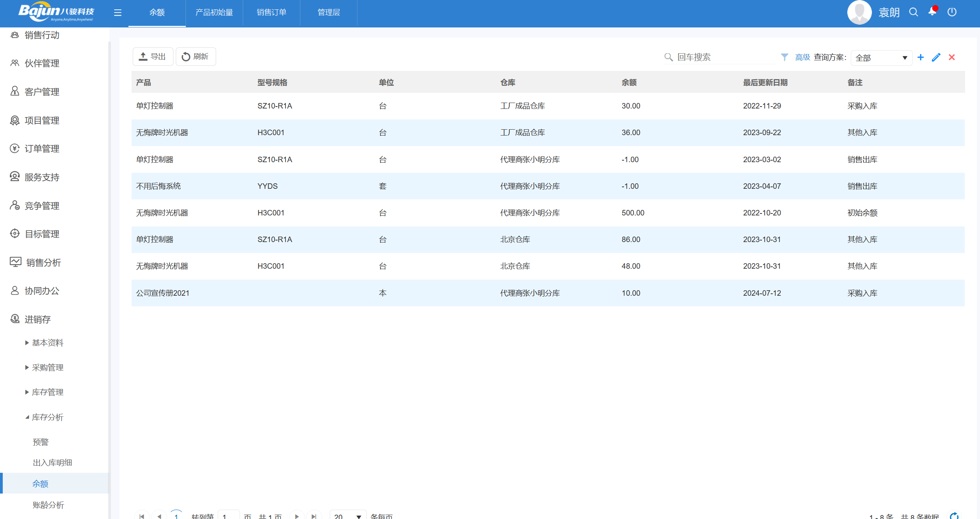Image resolution: width=980 pixels, height=519 pixels.
Task: Click the header search magnifier icon
Action: (x=913, y=12)
